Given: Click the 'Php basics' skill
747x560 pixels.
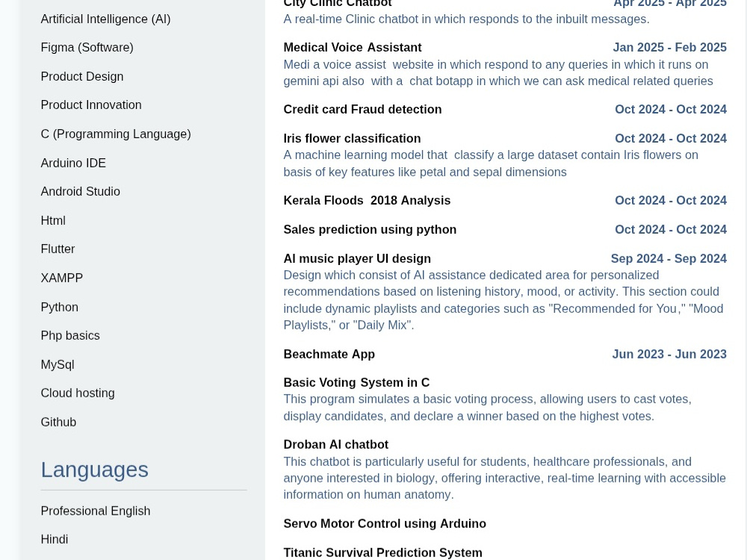Looking at the screenshot, I should (x=70, y=336).
